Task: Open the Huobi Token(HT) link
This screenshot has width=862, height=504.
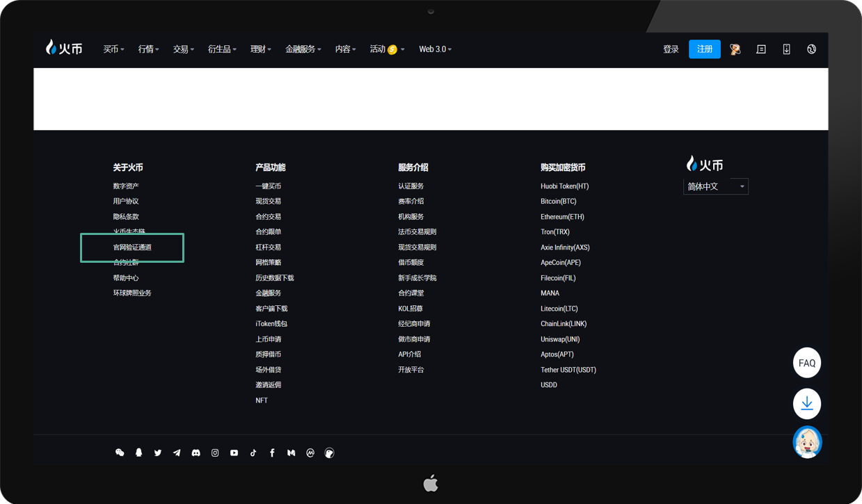Action: point(565,186)
